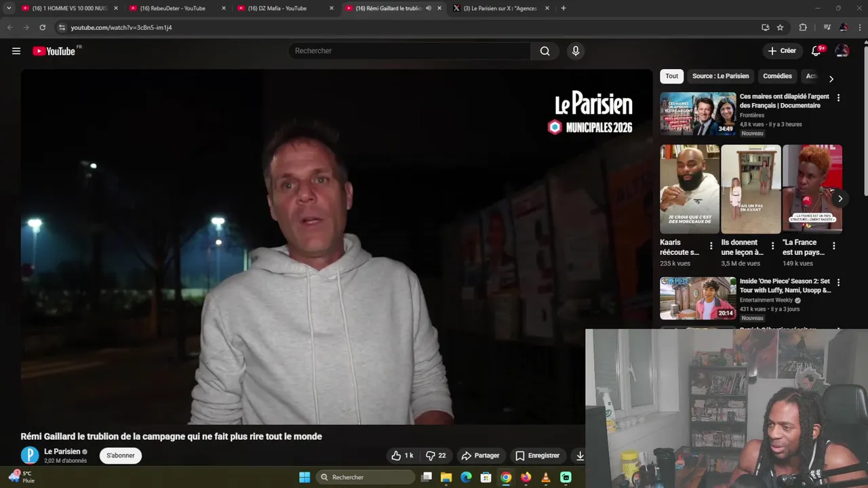Open 'Ces maires ont dilapidé l'argent' video title
The width and height of the screenshot is (868, 488).
pyautogui.click(x=785, y=101)
